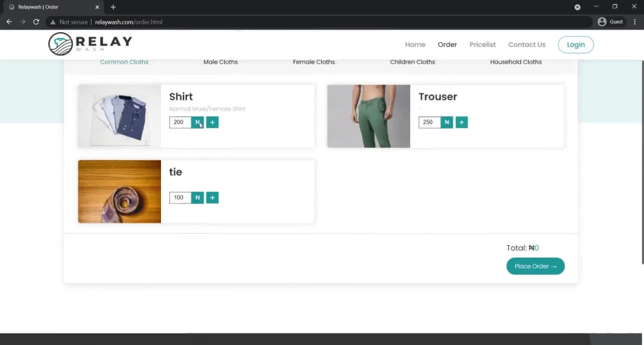
Task: Click the tie item title
Action: (175, 172)
